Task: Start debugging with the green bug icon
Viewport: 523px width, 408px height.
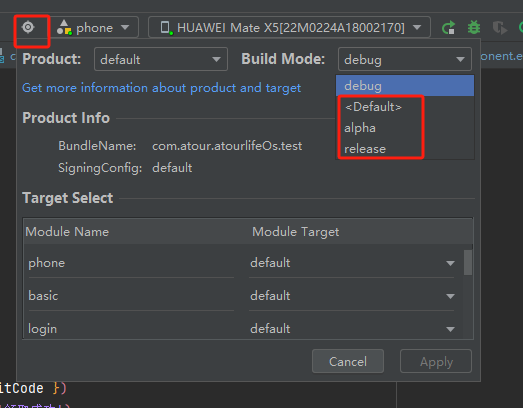Action: [x=474, y=27]
